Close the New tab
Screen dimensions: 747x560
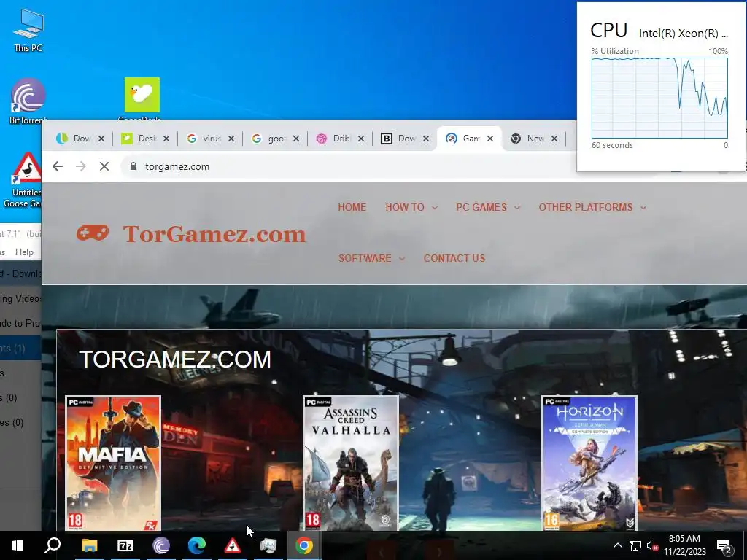coord(554,139)
